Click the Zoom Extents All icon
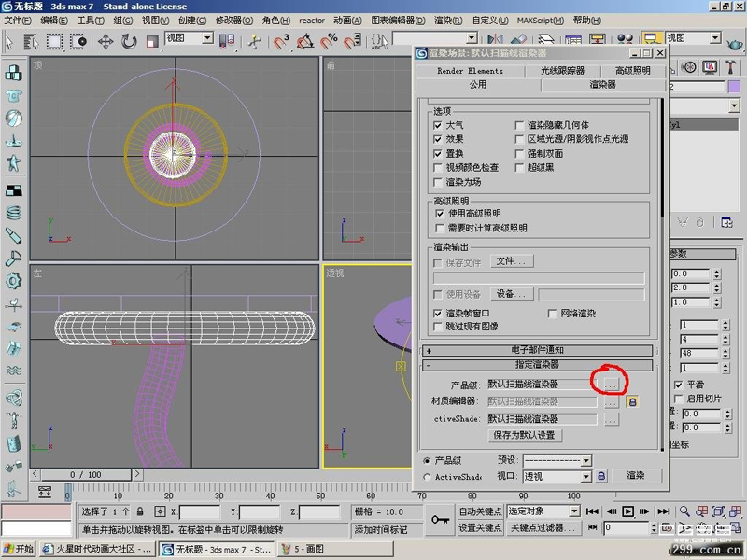 (x=736, y=511)
